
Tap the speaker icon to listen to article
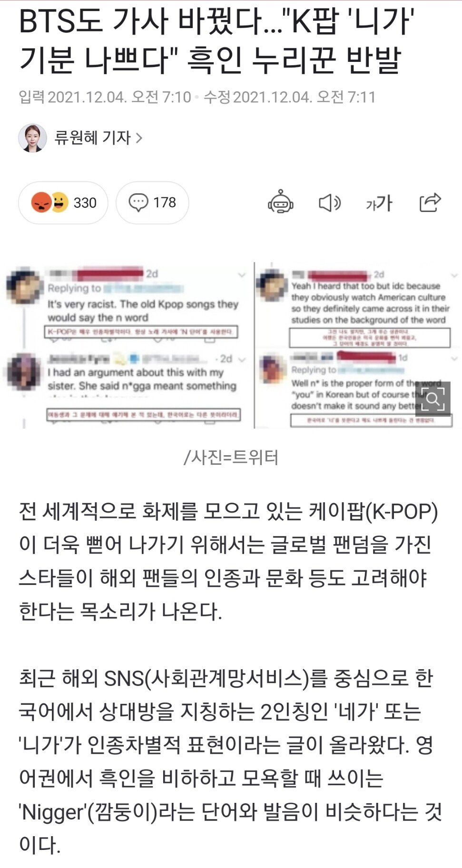(x=330, y=203)
